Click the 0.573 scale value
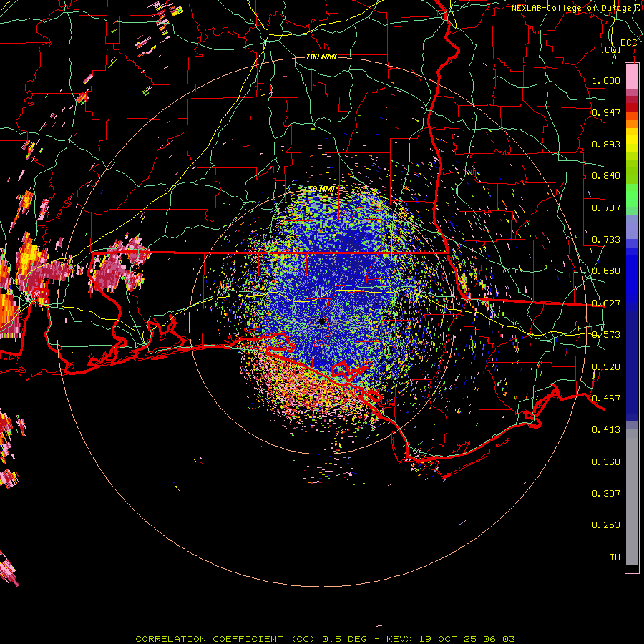The height and width of the screenshot is (644, 644). tap(606, 335)
